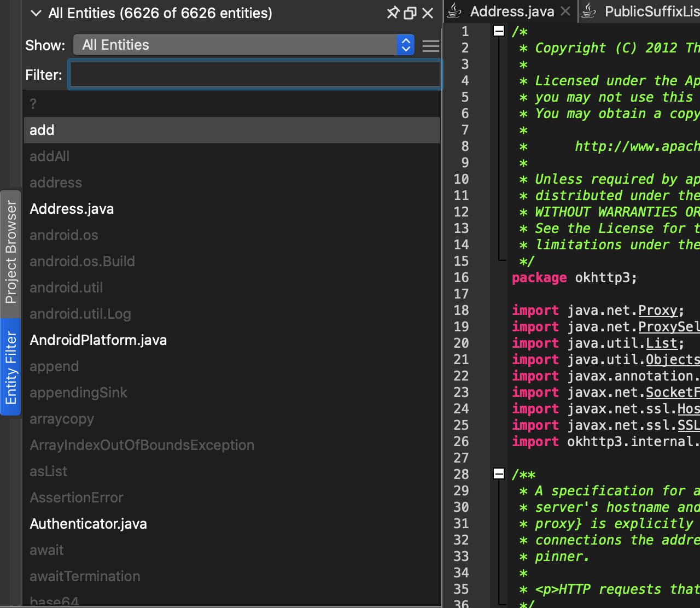The height and width of the screenshot is (608, 700).
Task: Collapse the Javadoc comment fold at line 28
Action: tap(499, 474)
